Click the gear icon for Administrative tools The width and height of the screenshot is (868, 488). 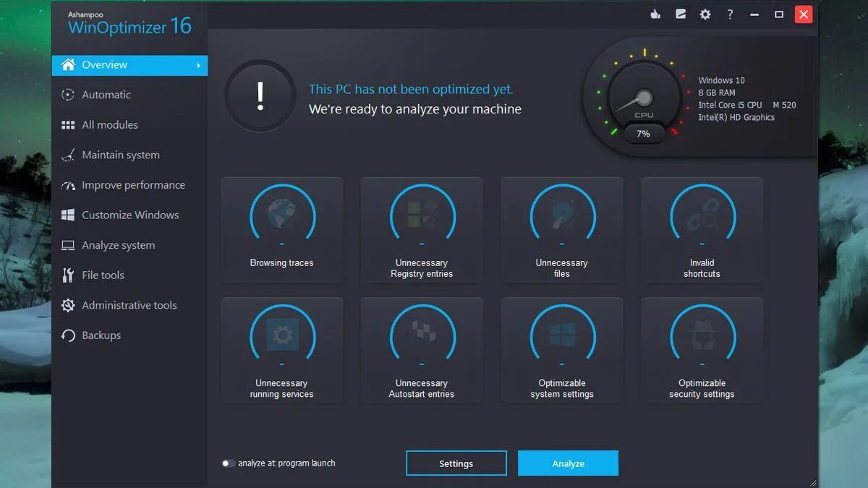point(68,305)
